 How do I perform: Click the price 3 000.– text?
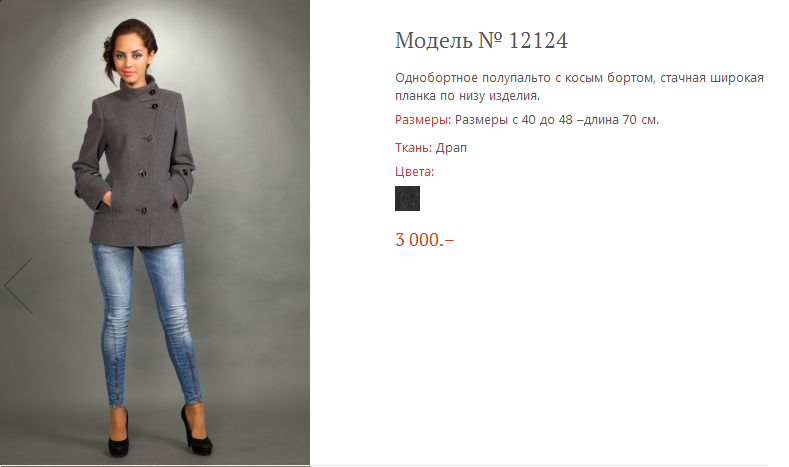coord(424,240)
